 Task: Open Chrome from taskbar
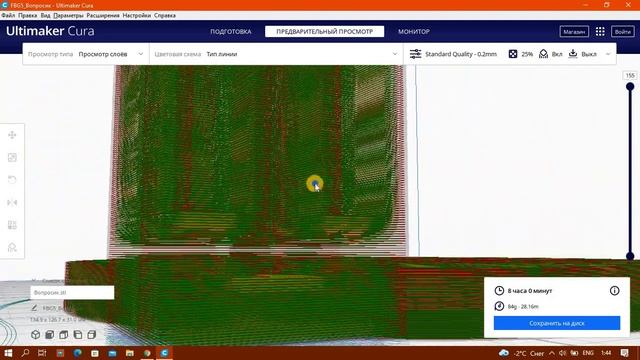147,353
